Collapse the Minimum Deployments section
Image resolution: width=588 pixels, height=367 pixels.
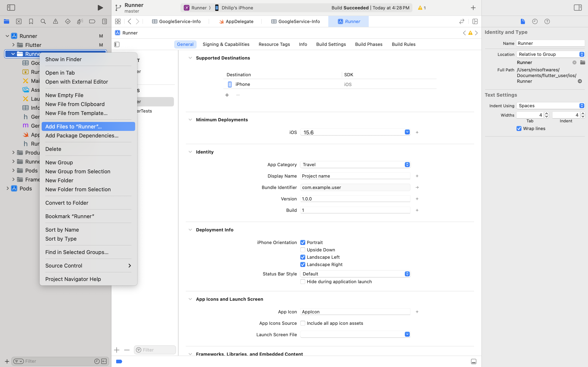click(190, 120)
